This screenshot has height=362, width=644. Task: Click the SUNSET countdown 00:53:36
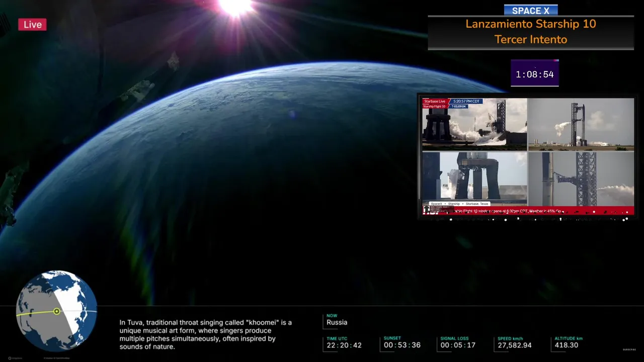coord(402,345)
